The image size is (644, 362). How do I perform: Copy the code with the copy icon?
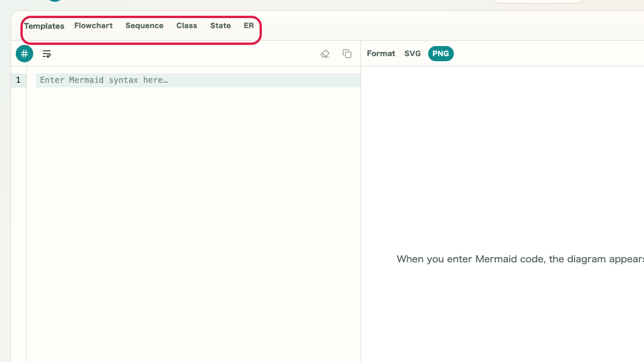(x=347, y=54)
